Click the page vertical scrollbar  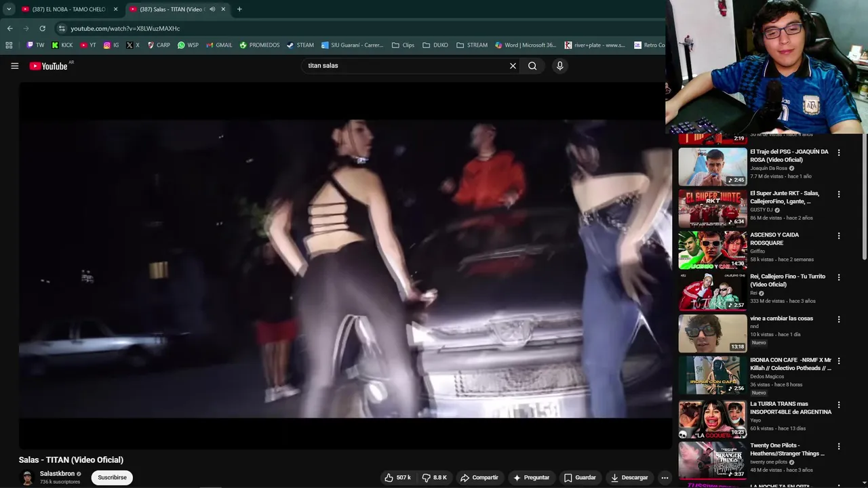[x=865, y=197]
